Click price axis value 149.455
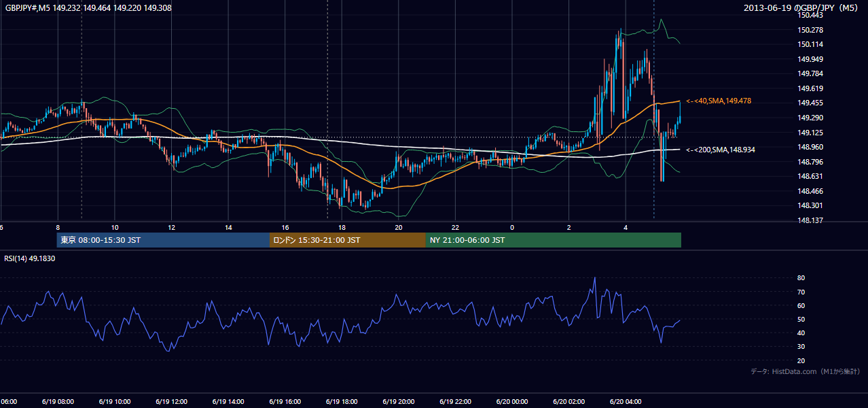 click(x=810, y=103)
